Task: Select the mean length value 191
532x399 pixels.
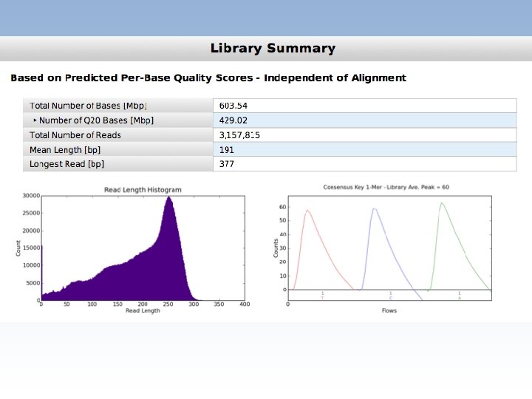Action: pyautogui.click(x=226, y=149)
